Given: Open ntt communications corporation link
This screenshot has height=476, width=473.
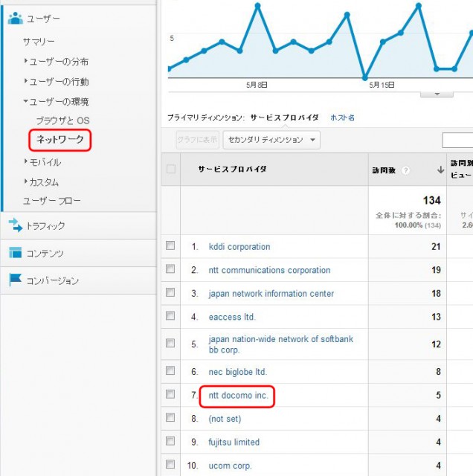Looking at the screenshot, I should coord(269,270).
